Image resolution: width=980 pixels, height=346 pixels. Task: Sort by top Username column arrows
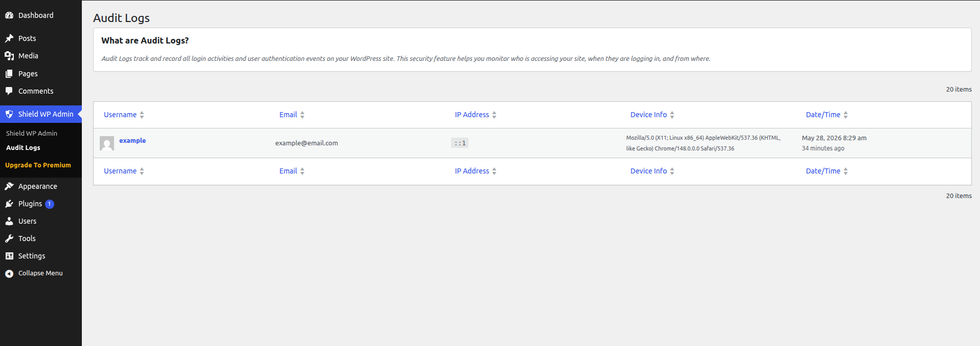[142, 115]
